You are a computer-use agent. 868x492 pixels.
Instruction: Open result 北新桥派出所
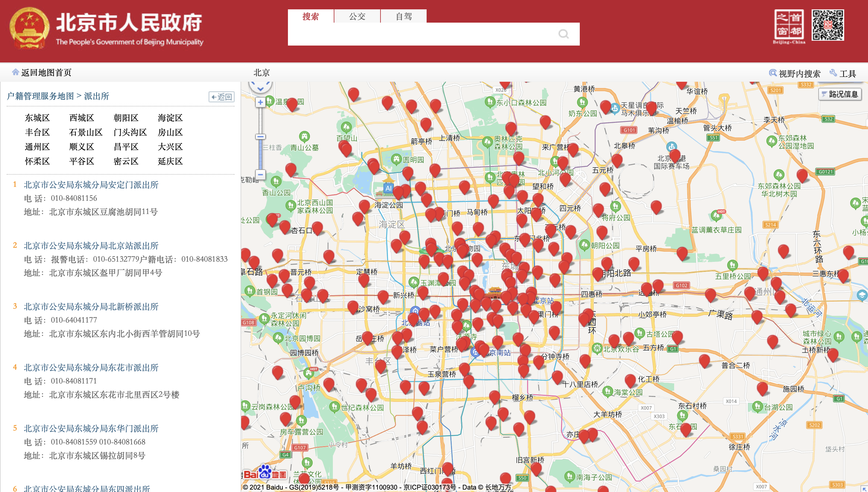coord(91,306)
